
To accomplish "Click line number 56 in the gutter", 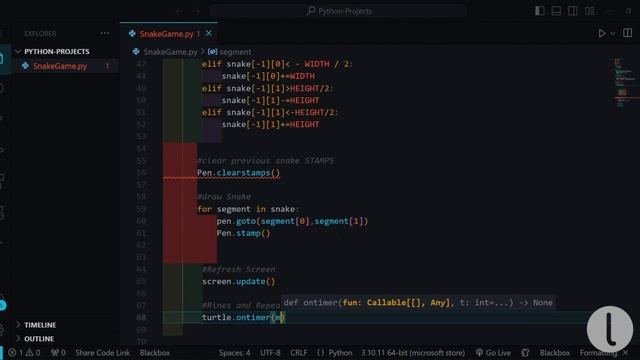I will (x=141, y=173).
